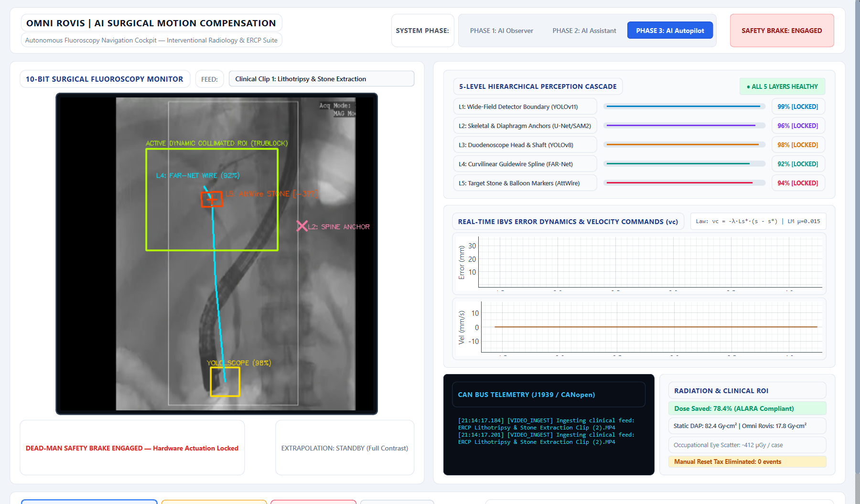Switch to Phase 1: AI Observer
Viewport: 860px width, 504px height.
tap(501, 31)
